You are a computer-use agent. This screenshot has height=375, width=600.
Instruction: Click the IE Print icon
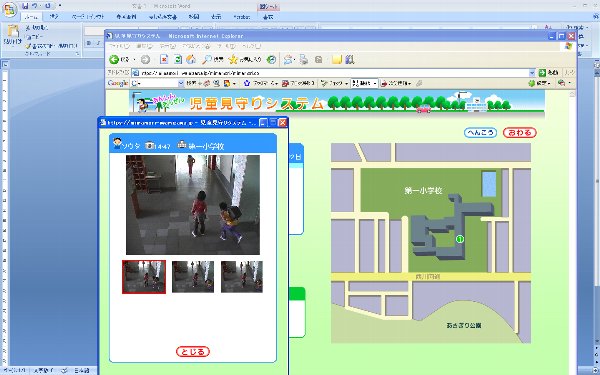[304, 59]
